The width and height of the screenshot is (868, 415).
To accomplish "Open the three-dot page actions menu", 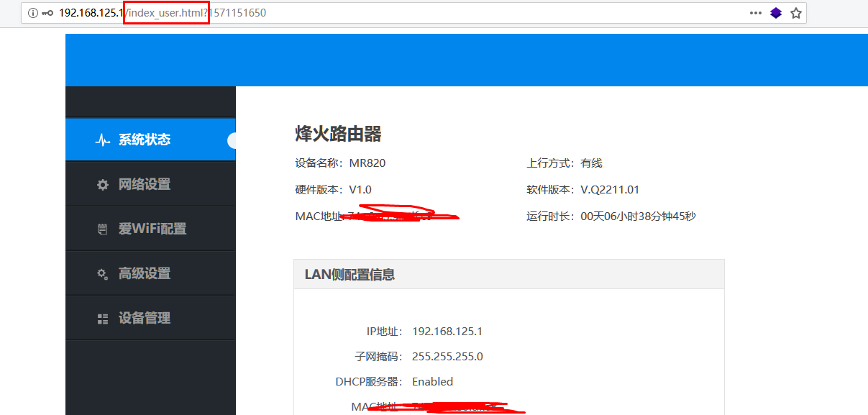I will 755,13.
